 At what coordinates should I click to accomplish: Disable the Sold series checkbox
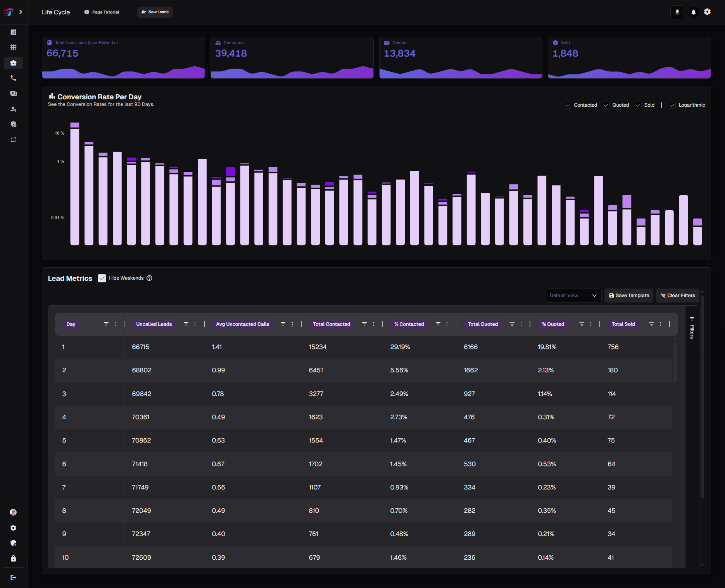(x=638, y=105)
